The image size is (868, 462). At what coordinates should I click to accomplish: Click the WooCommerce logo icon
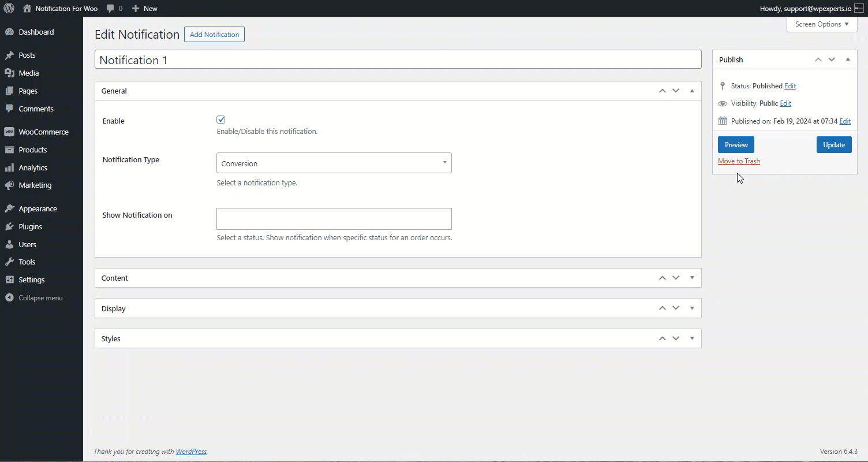[x=9, y=132]
